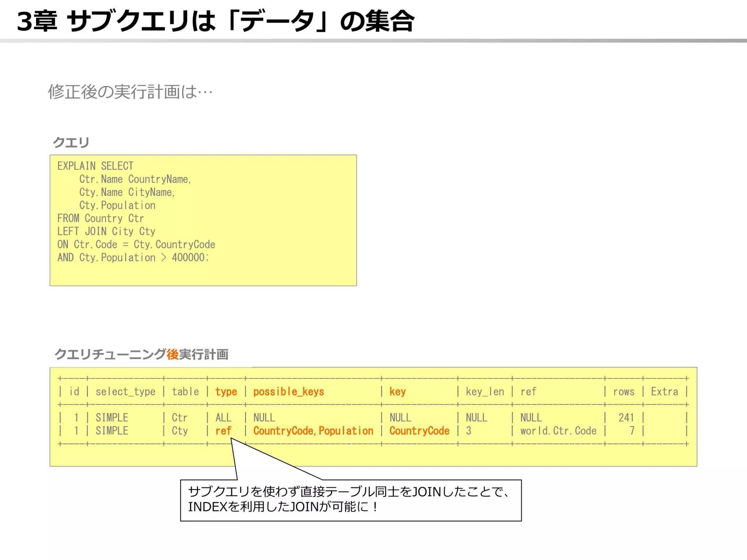Click the 241 rows value
This screenshot has width=747, height=560.
pyautogui.click(x=626, y=418)
